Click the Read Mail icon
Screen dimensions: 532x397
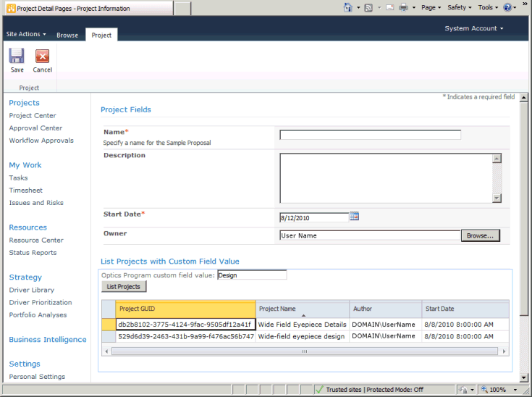390,7
